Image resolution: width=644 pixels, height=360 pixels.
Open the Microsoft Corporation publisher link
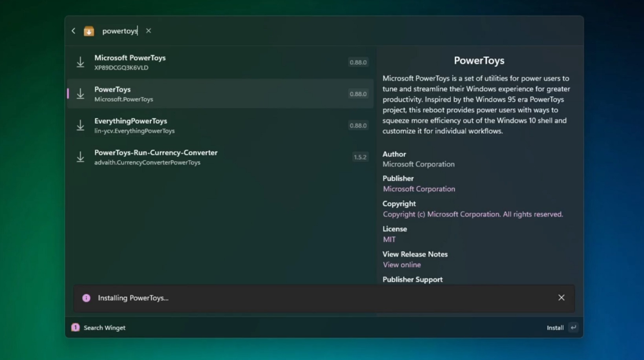pos(419,189)
